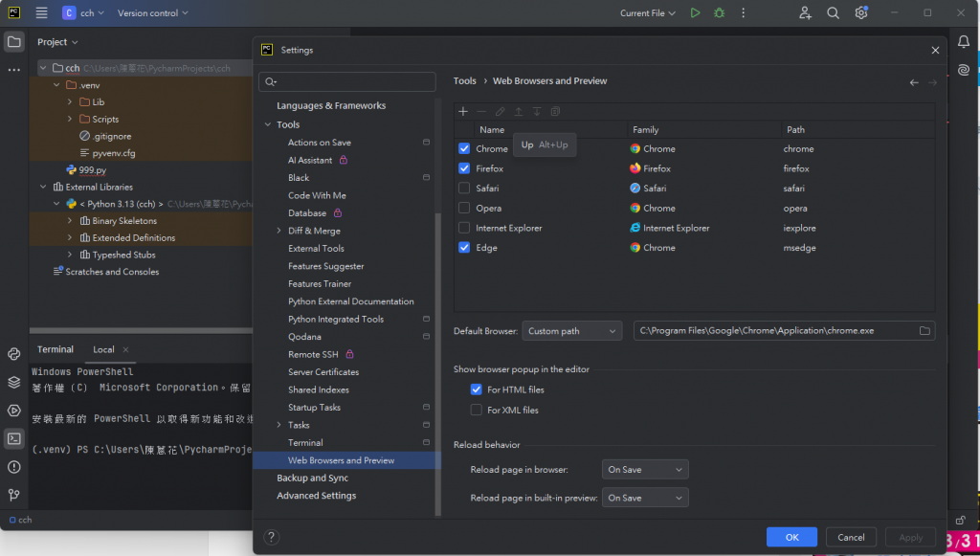The width and height of the screenshot is (980, 556).
Task: Open the Version control menu
Action: (152, 12)
